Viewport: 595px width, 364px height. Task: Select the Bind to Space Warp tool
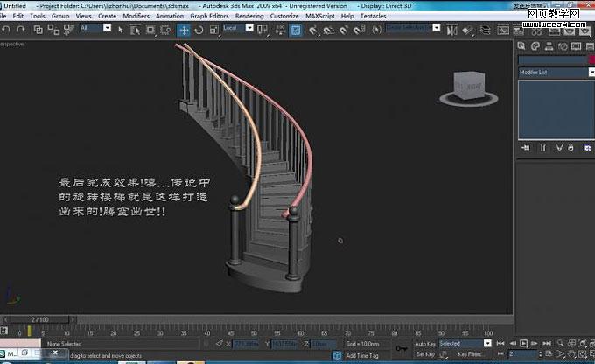coord(68,30)
